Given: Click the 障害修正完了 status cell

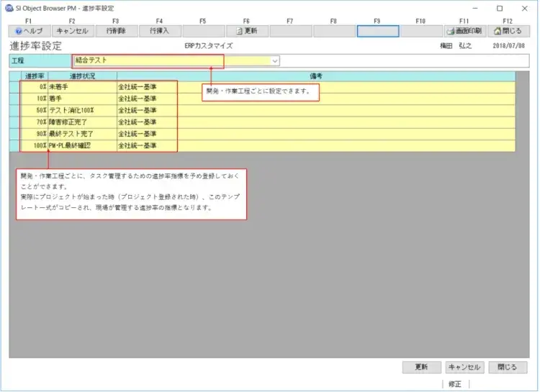Looking at the screenshot, I should tap(82, 122).
